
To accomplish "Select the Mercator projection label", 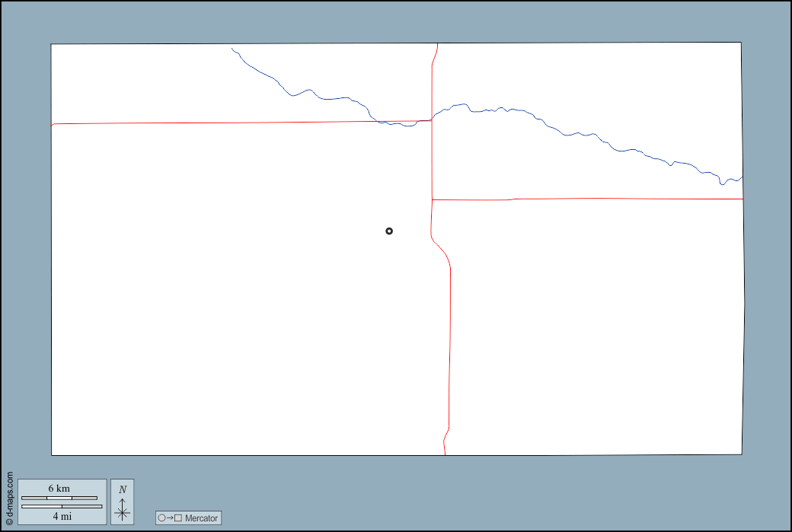I will coord(201,518).
